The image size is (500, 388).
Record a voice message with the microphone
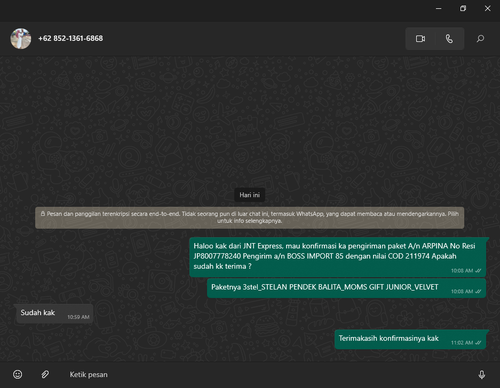[482, 375]
